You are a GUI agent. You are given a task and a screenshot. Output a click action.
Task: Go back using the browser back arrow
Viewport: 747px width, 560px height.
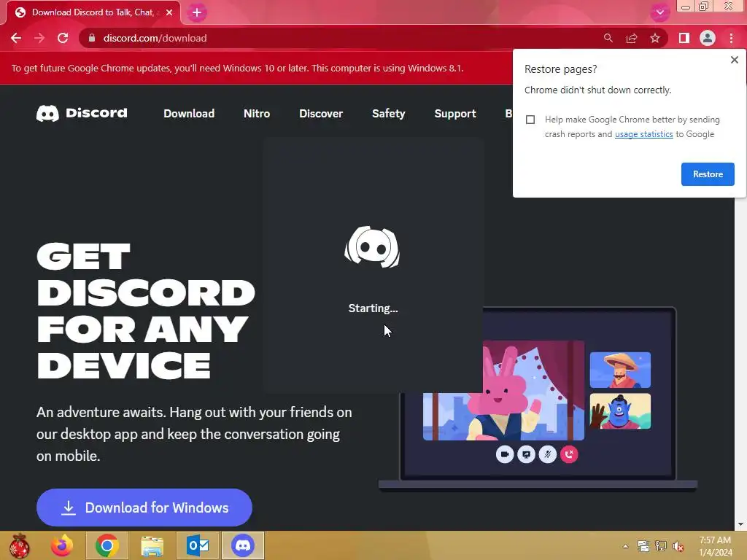coord(16,38)
